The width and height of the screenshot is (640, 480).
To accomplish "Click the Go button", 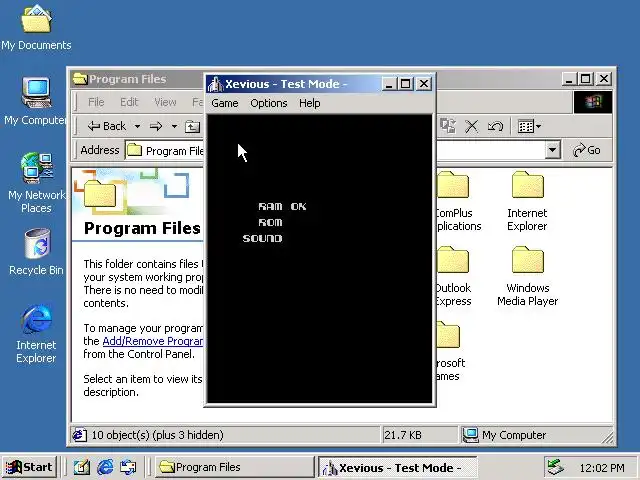I will click(587, 150).
